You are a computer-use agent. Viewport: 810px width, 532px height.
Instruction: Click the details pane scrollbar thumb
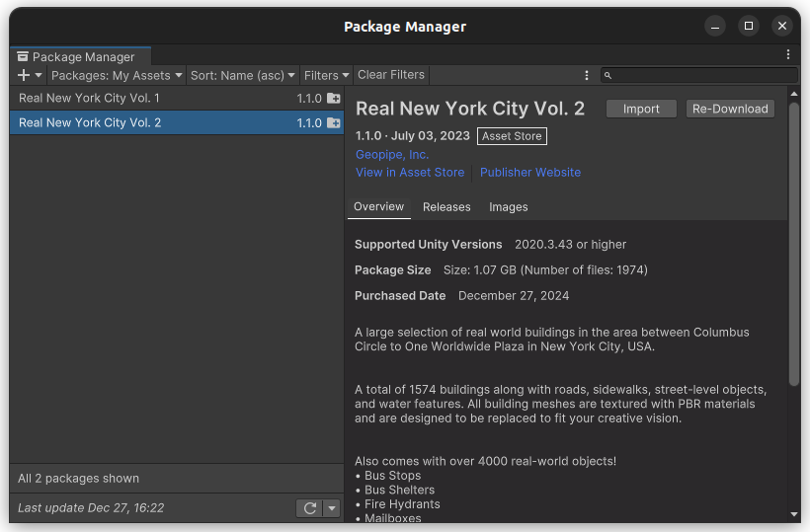point(794,244)
